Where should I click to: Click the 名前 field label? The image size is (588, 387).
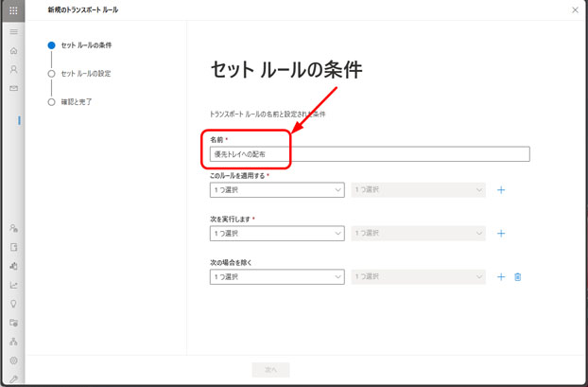(x=216, y=140)
